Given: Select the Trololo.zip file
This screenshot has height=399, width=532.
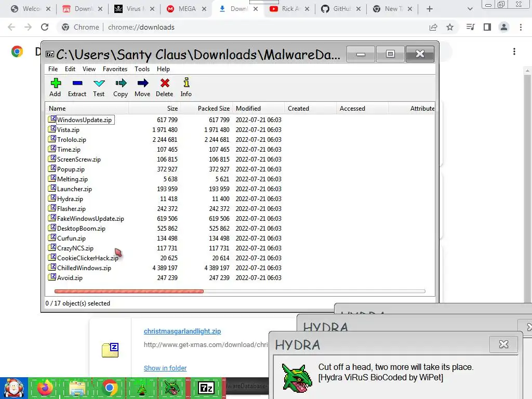Looking at the screenshot, I should [71, 139].
